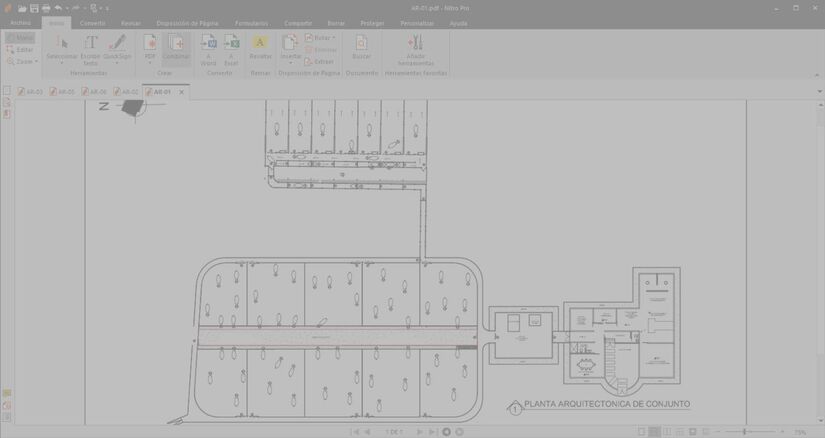Adjust the zoom slider in status bar
825x438 pixels.
pos(744,432)
